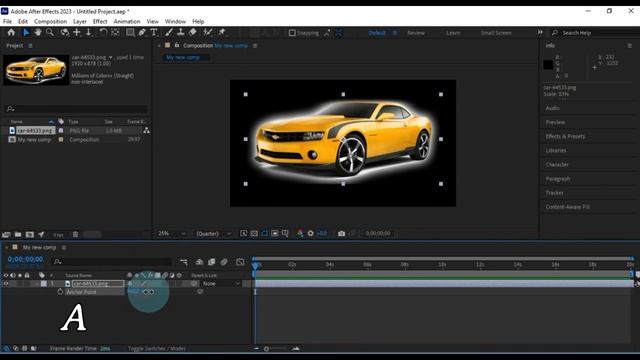Open the composition mini-flowchart in timeline
Viewport: 640px width, 360px height.
184,262
